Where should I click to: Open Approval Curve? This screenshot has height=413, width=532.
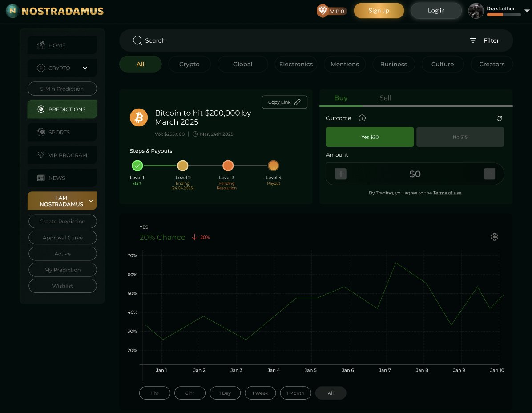pos(62,238)
